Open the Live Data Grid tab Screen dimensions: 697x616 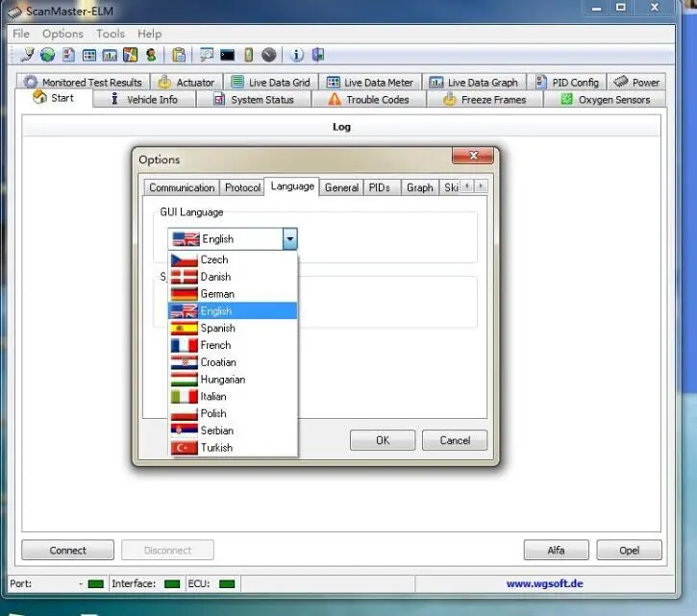271,83
